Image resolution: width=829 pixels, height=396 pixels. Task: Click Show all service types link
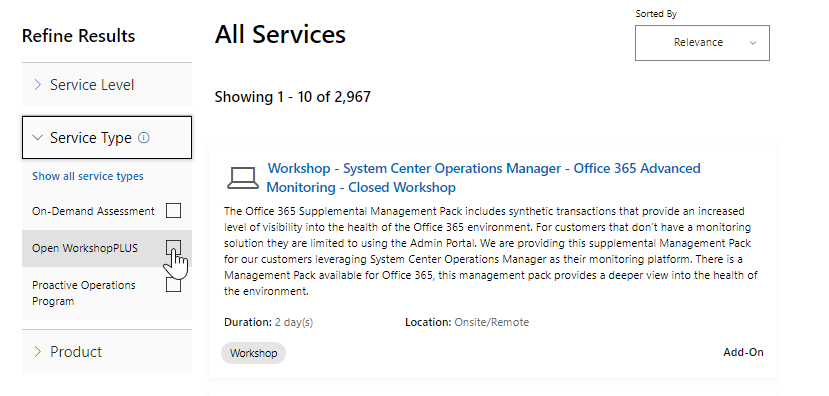click(88, 176)
